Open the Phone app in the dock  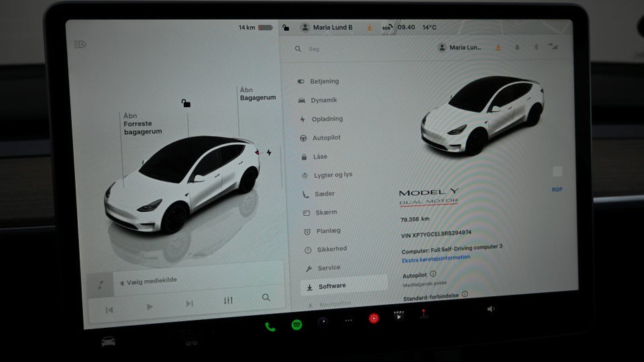coord(270,326)
